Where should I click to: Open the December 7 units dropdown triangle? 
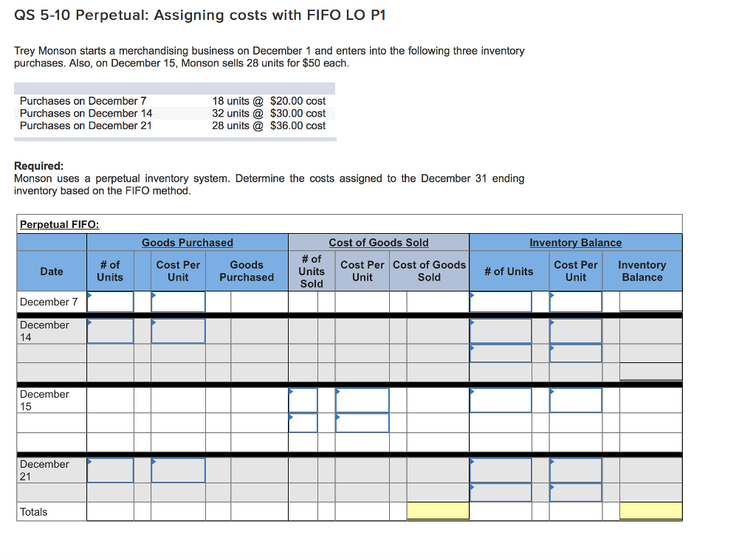click(x=89, y=295)
